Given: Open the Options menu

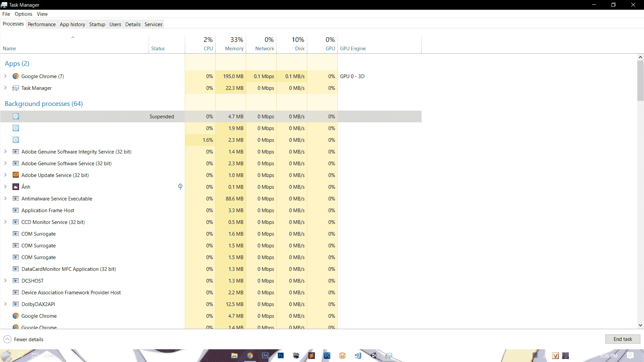Looking at the screenshot, I should coord(23,14).
